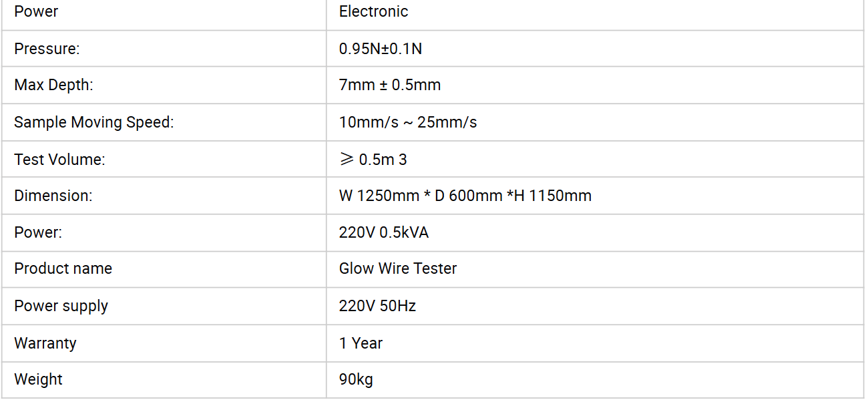The width and height of the screenshot is (868, 406).
Task: Select the 'Warranty' label cell
Action: coord(45,343)
